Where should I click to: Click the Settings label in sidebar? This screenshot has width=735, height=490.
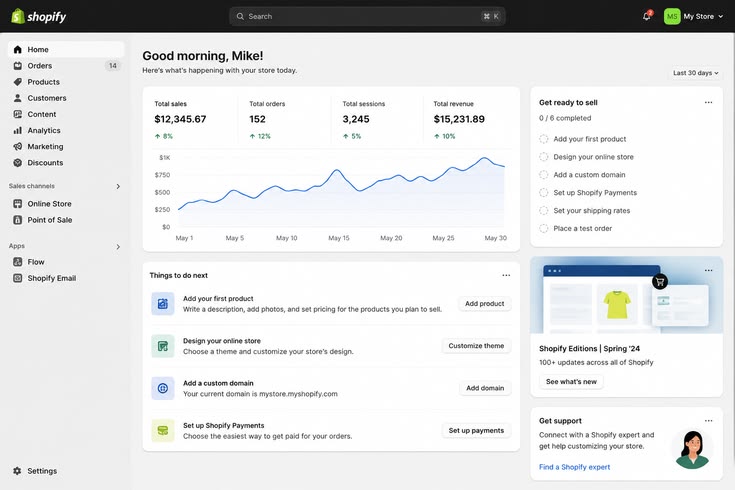(42, 471)
